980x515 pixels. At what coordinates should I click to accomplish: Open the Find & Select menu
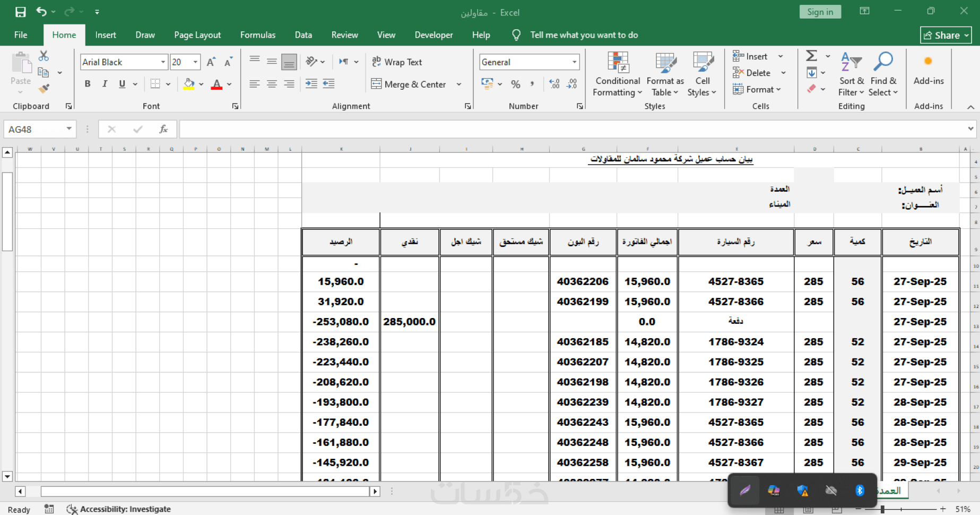(x=883, y=74)
